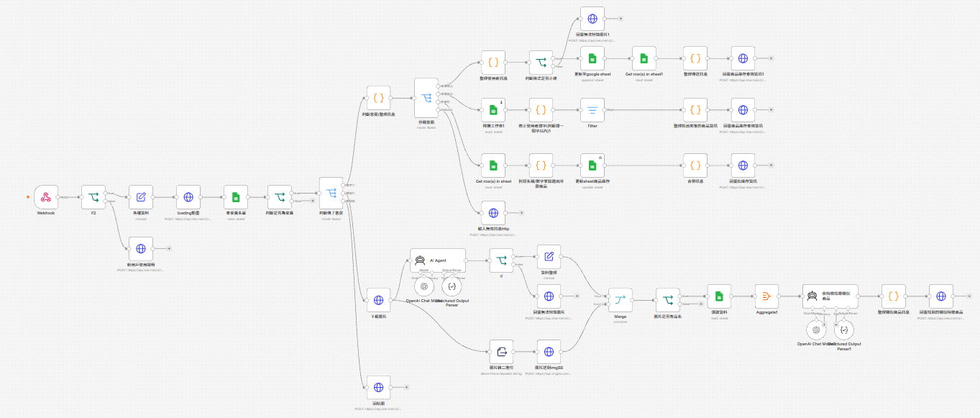Add node after HTTP node on If's false output
This screenshot has width=980, height=418.
[x=576, y=296]
